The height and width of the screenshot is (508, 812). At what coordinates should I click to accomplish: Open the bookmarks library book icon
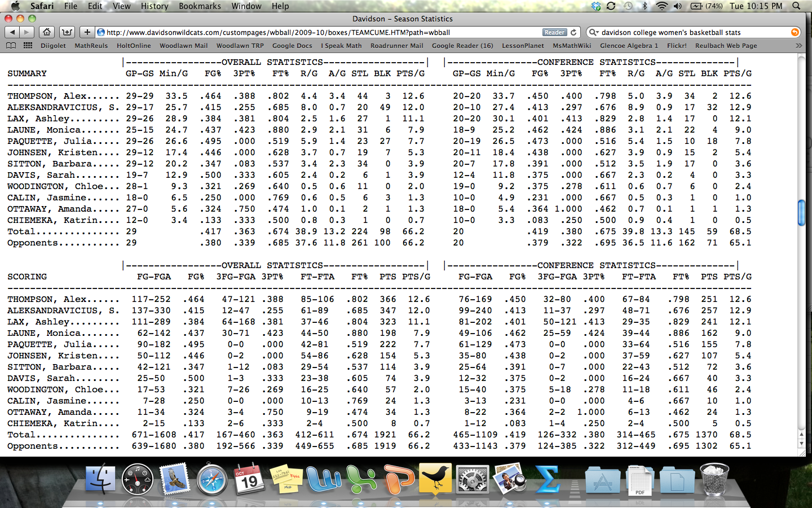coord(11,46)
